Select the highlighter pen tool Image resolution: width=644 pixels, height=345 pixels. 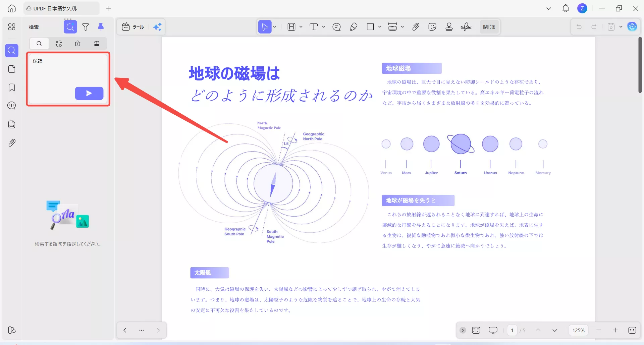[x=354, y=27]
